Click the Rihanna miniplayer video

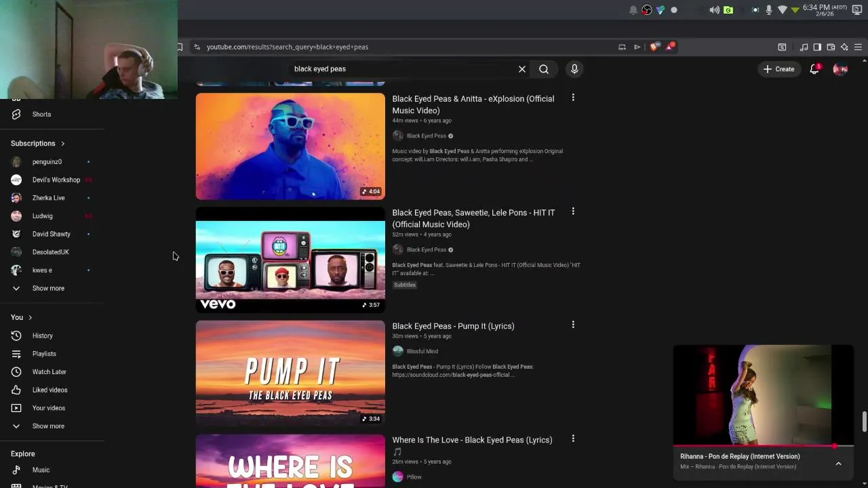click(764, 395)
